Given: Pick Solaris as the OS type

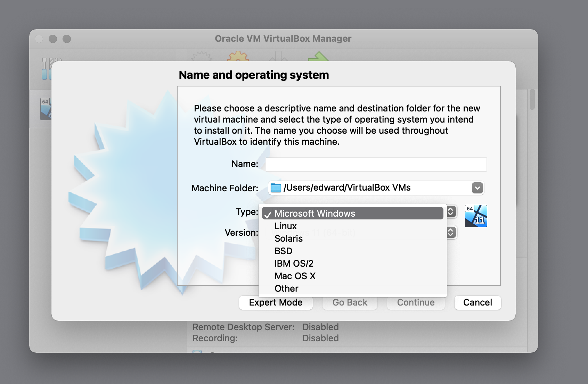Looking at the screenshot, I should 352,239.
